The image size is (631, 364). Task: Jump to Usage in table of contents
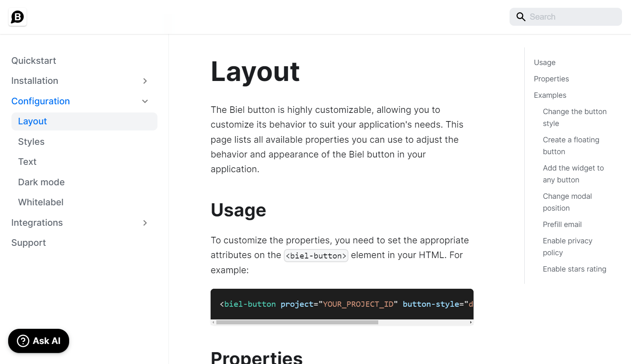[545, 63]
